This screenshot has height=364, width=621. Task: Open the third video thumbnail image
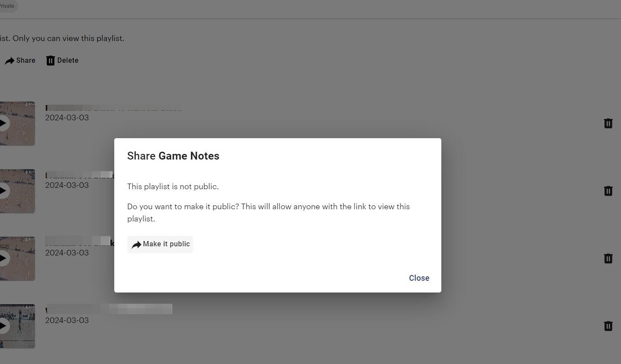17,259
